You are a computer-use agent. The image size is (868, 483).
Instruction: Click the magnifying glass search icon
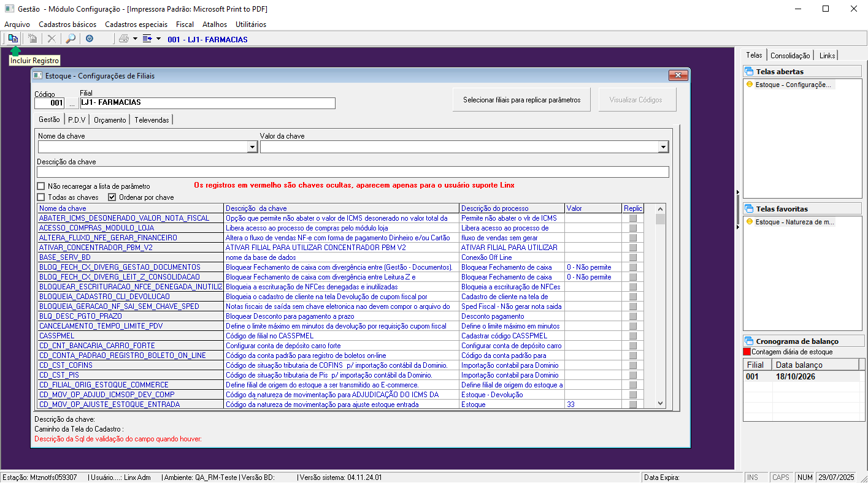(71, 39)
